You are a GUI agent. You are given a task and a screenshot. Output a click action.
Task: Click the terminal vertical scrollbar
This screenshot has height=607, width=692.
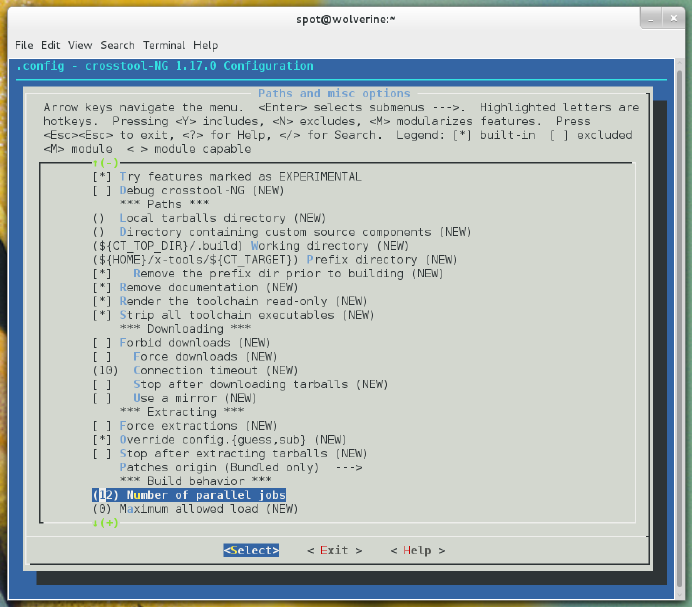(679, 327)
